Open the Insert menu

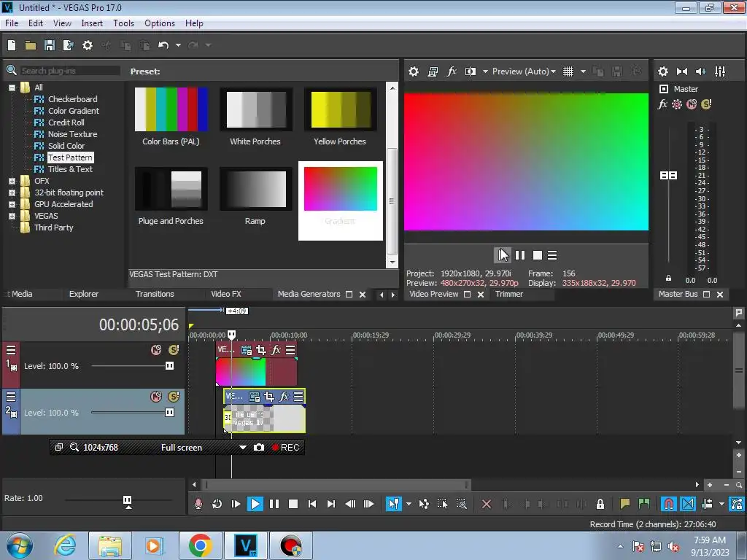coord(92,23)
